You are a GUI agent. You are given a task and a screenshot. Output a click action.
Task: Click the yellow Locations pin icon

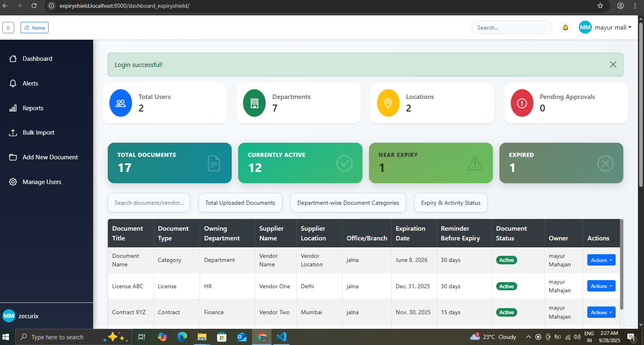point(388,103)
